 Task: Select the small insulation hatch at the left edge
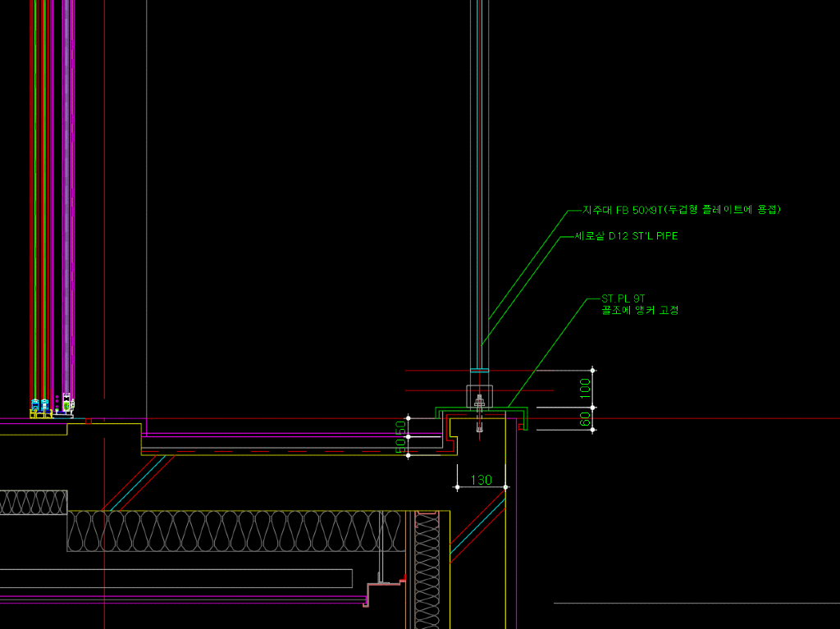point(33,503)
